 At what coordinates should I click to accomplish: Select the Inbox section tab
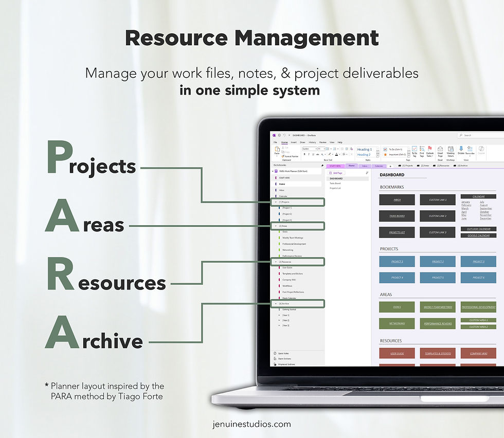[365, 166]
